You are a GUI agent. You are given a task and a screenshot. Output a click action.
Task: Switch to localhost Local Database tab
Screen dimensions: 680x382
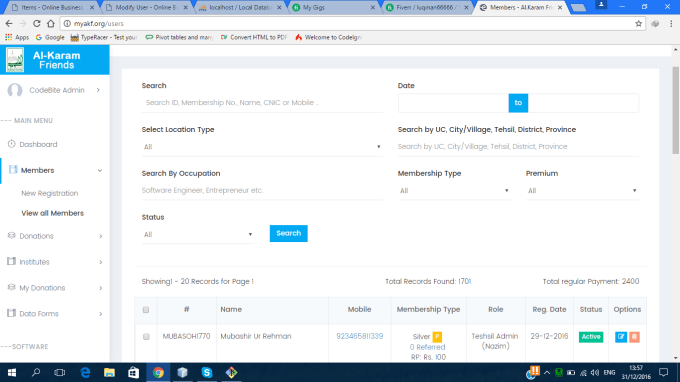(x=241, y=7)
